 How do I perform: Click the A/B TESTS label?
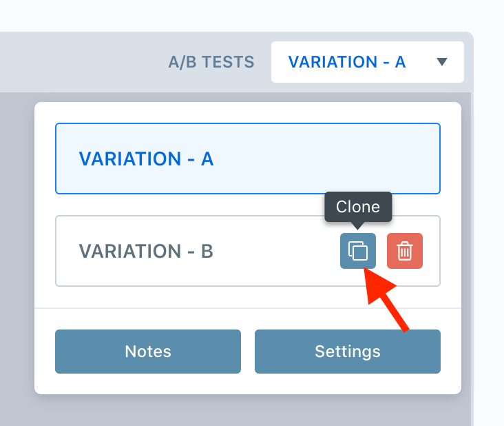click(211, 62)
